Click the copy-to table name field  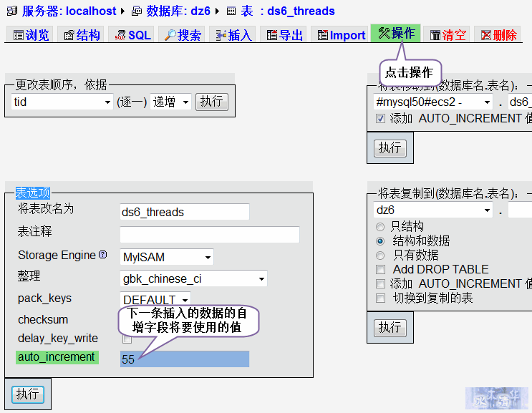coord(520,210)
